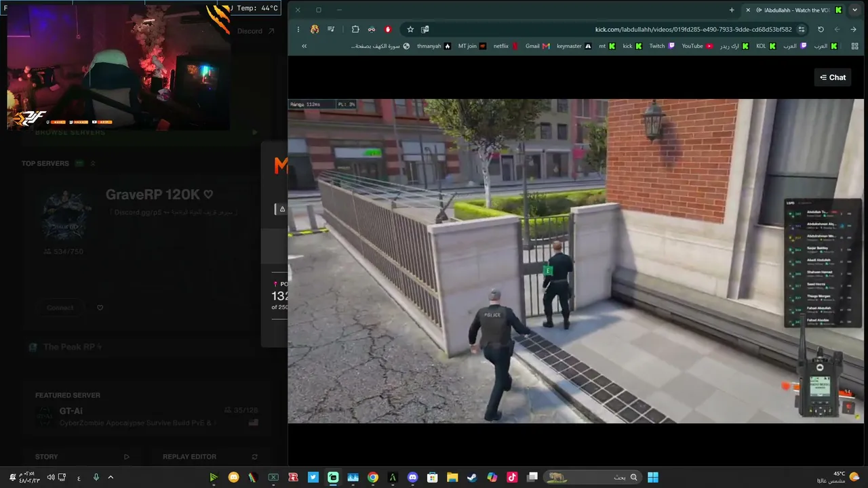Open the green play-arrow app on taskbar
This screenshot has width=868, height=488.
point(214,477)
